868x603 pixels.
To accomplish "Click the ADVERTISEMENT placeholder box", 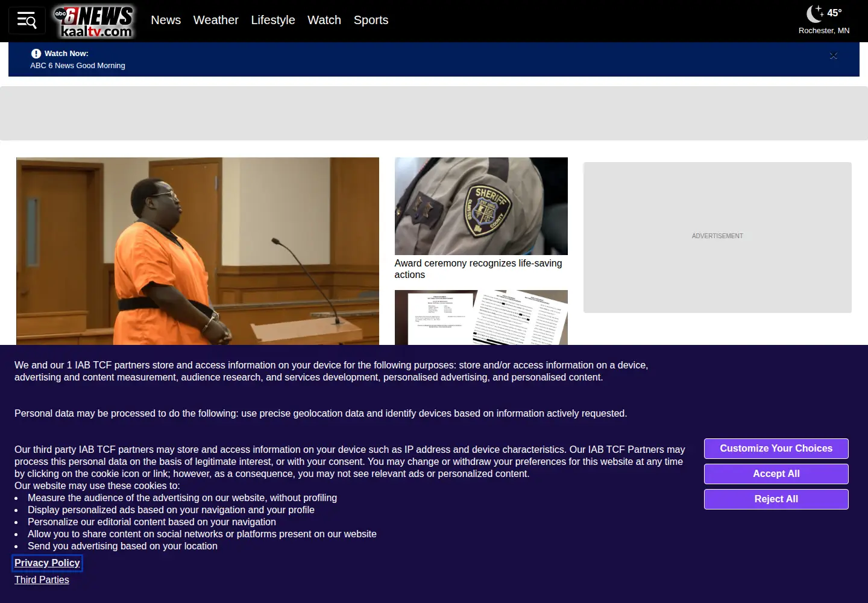I will click(x=717, y=237).
